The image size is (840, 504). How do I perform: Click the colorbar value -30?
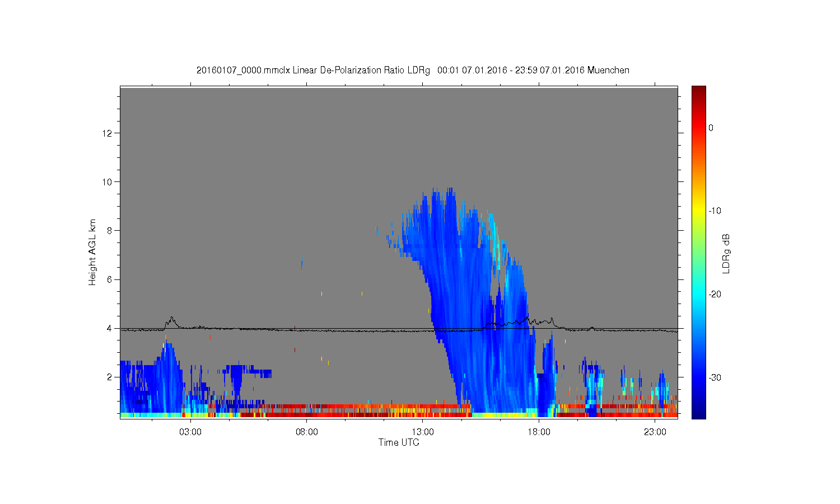pos(715,378)
